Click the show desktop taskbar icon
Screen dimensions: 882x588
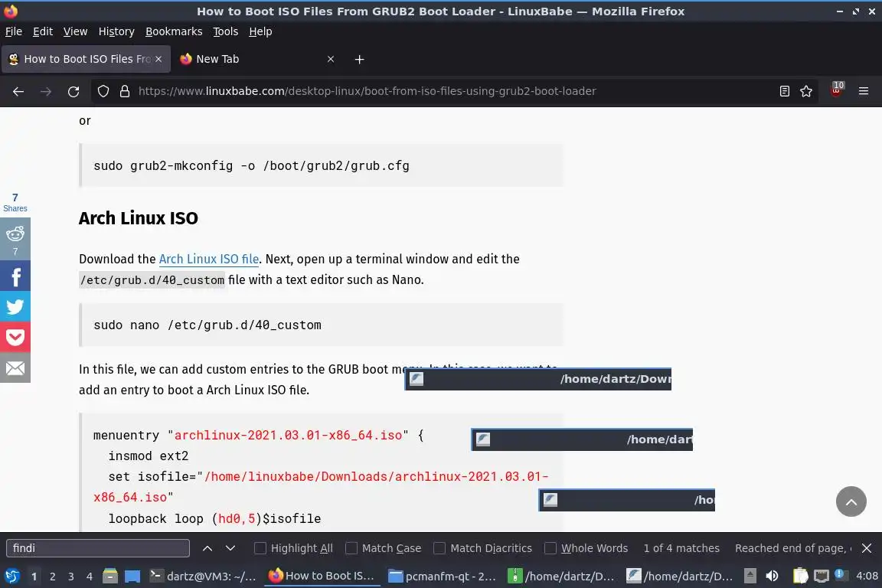[132, 576]
